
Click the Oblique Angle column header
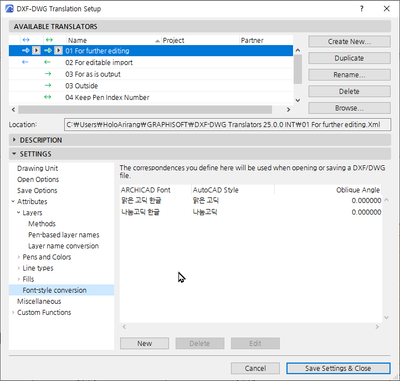coord(328,190)
